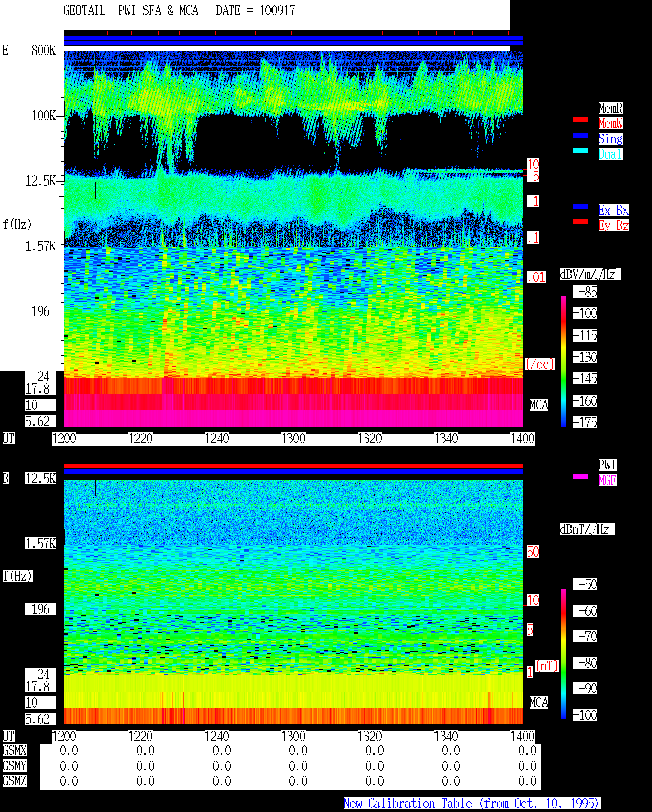Click the red MemW legend swatch
This screenshot has width=652, height=812.
coord(581,120)
